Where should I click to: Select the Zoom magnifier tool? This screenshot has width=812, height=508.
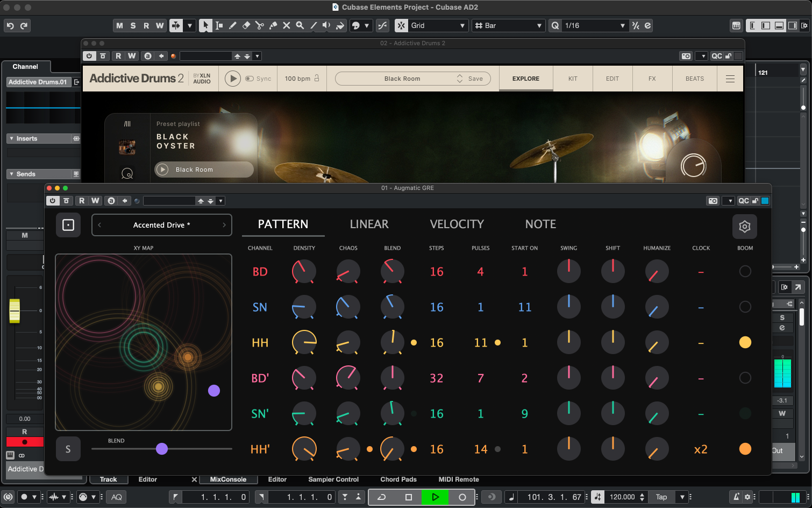tap(300, 25)
